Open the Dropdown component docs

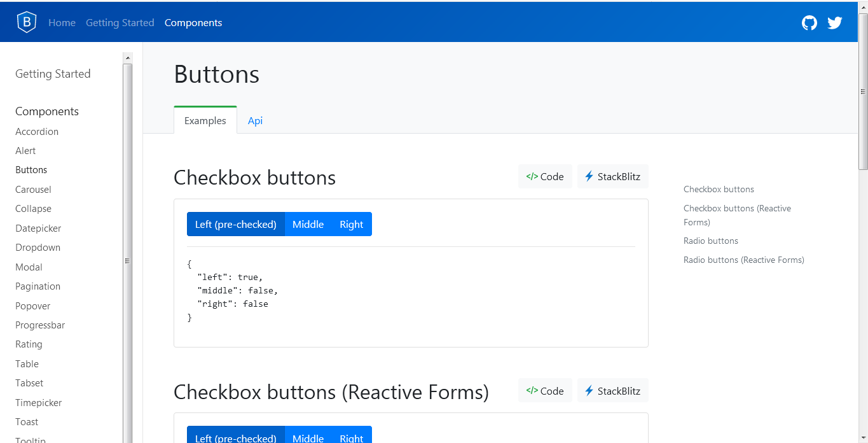click(38, 247)
